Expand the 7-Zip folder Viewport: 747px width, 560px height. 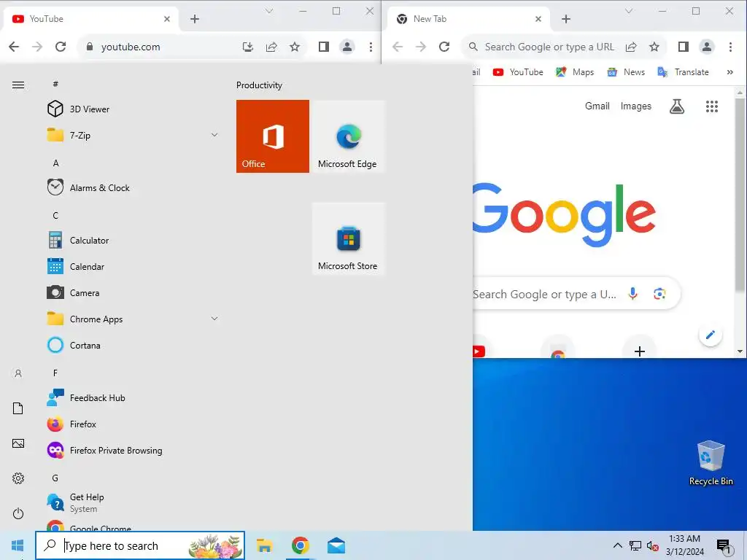133,135
